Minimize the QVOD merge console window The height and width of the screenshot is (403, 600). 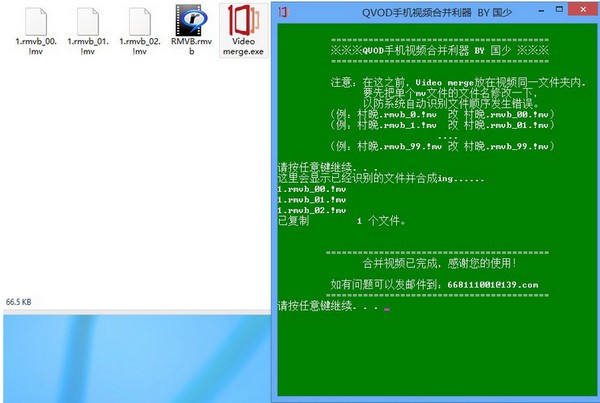pyautogui.click(x=541, y=11)
